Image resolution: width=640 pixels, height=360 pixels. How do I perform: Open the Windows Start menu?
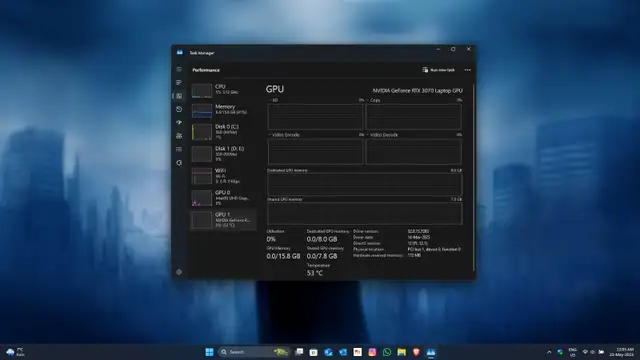point(209,352)
